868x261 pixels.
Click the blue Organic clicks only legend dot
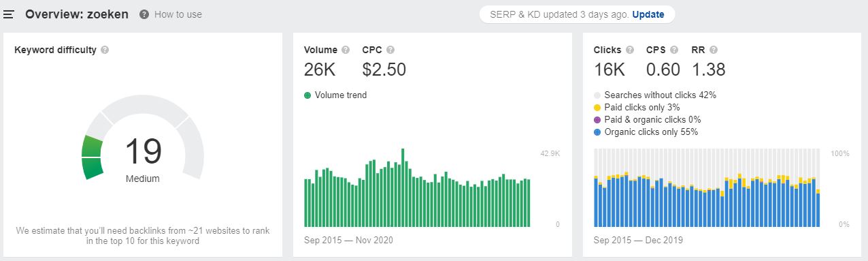click(x=597, y=132)
